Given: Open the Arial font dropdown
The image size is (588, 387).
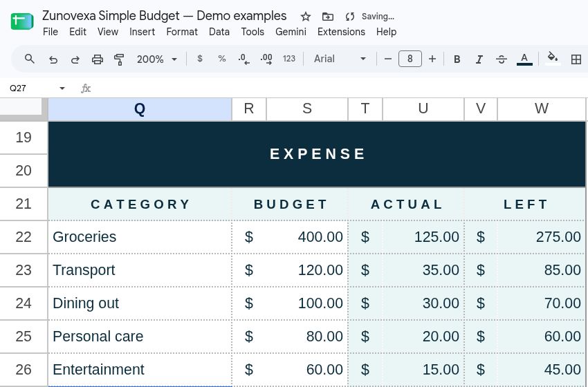Looking at the screenshot, I should point(340,59).
